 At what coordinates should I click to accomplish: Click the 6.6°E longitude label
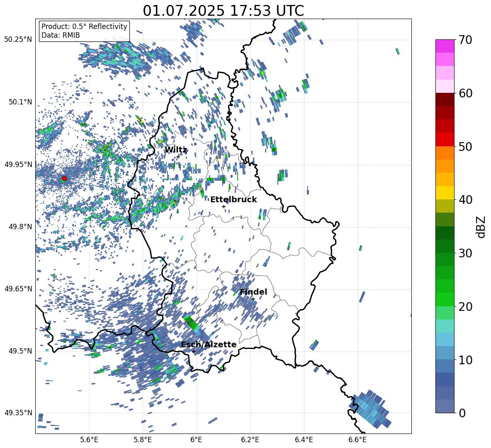[x=357, y=440]
